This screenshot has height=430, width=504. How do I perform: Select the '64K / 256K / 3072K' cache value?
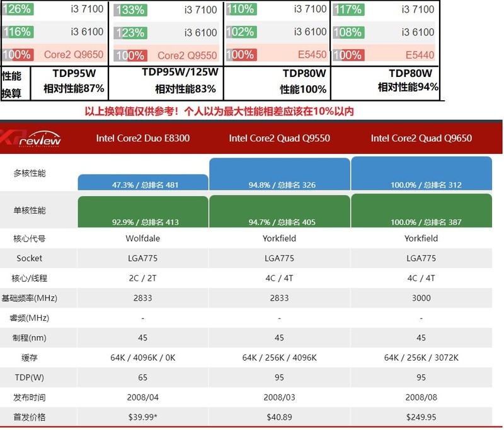coord(421,357)
